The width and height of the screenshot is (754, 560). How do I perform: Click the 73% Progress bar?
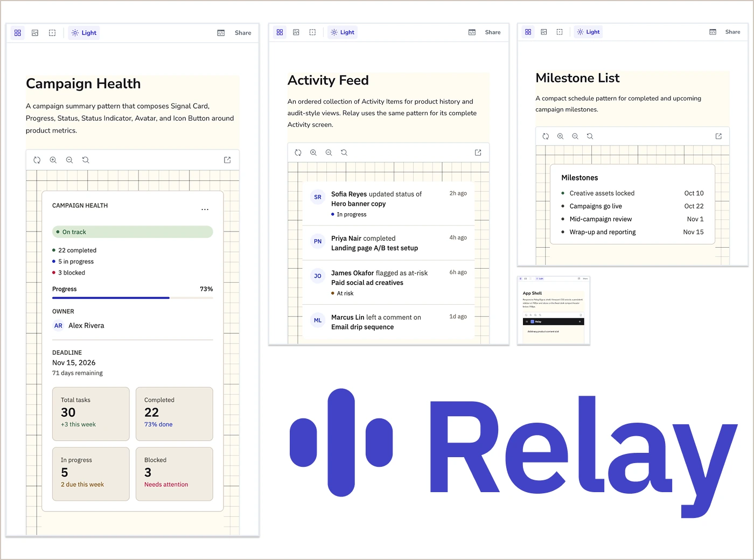point(132,298)
